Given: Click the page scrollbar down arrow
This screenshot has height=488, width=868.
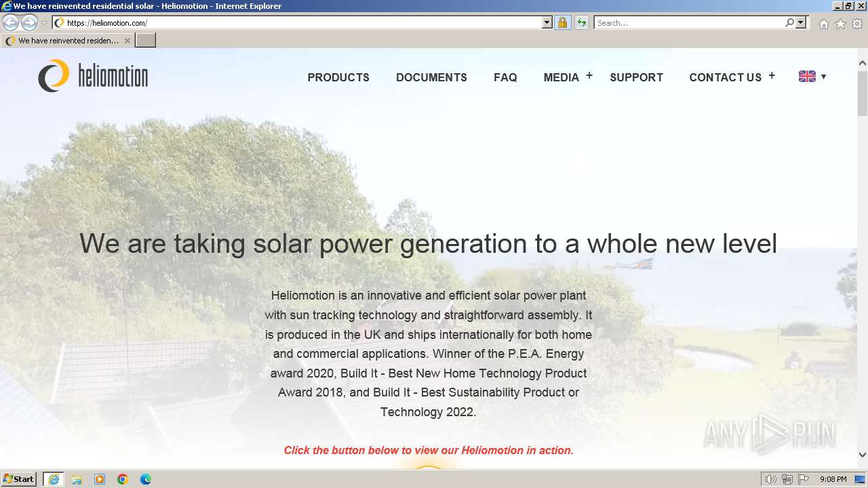Looking at the screenshot, I should click(x=863, y=455).
